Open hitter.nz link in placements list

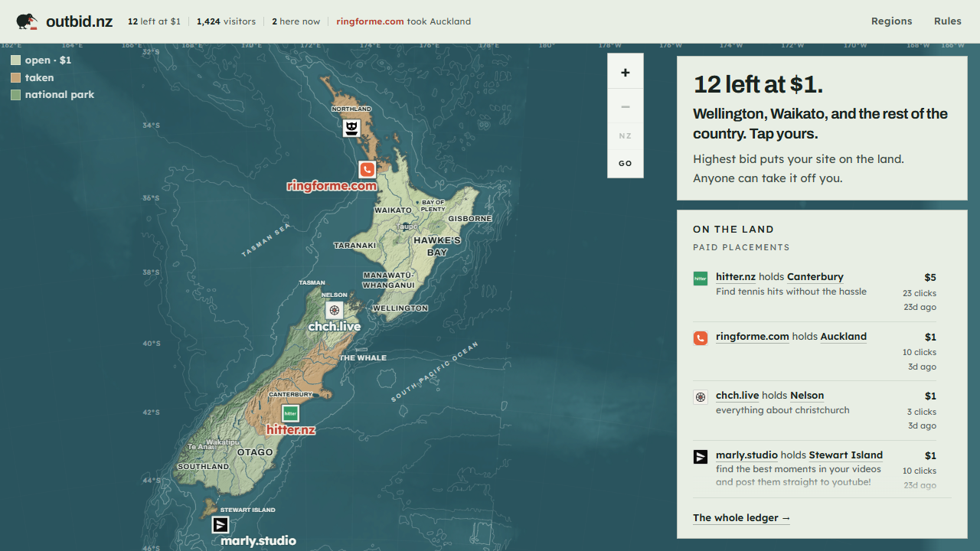[736, 277]
